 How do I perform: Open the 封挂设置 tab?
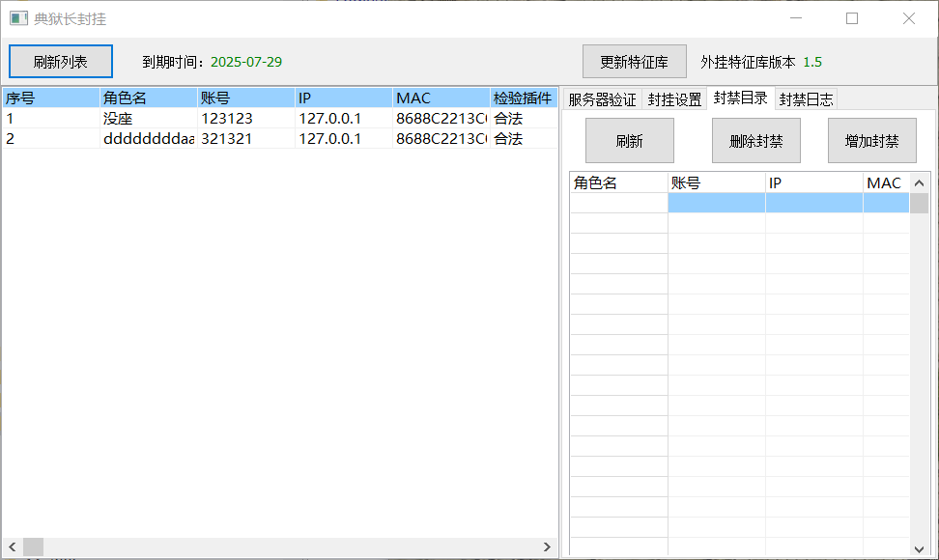tap(674, 99)
